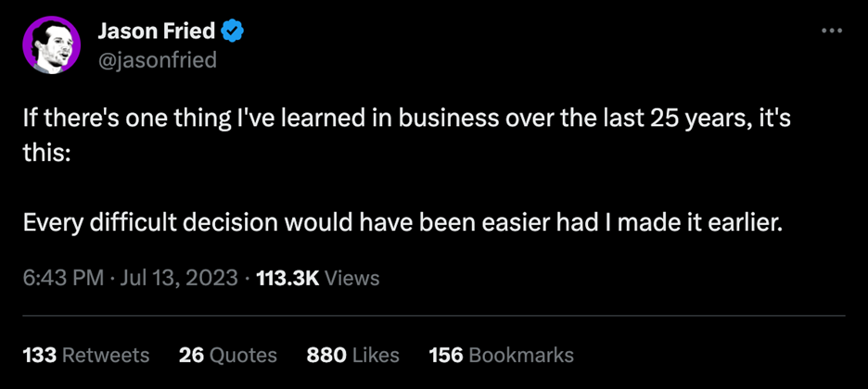Image resolution: width=868 pixels, height=389 pixels.
Task: Open the 26 Quotes list
Action: pos(228,355)
